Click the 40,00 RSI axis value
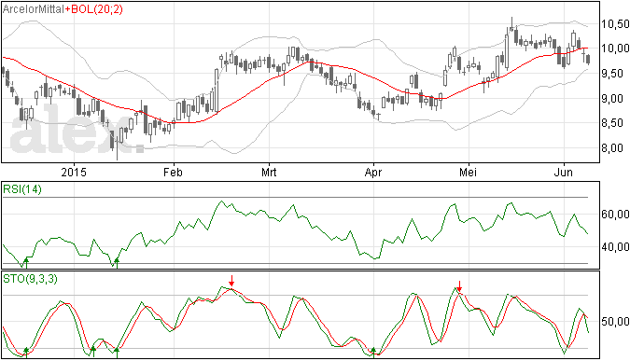Viewport: 644px width, 361px height. click(615, 247)
